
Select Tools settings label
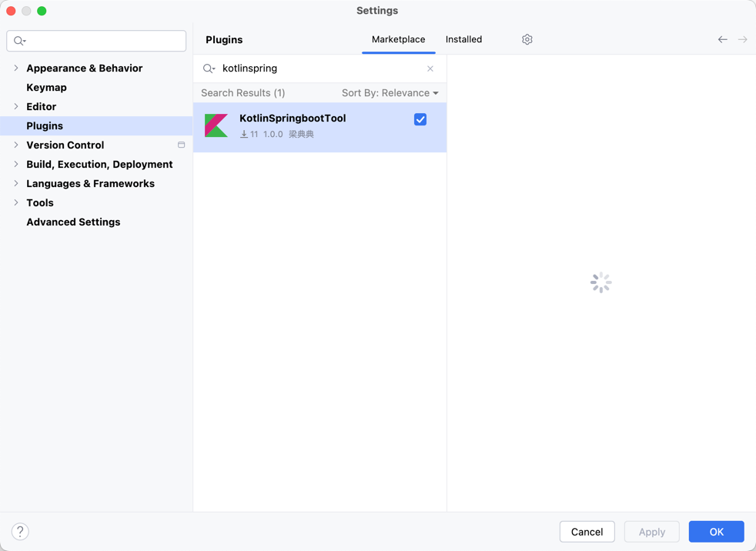click(40, 203)
